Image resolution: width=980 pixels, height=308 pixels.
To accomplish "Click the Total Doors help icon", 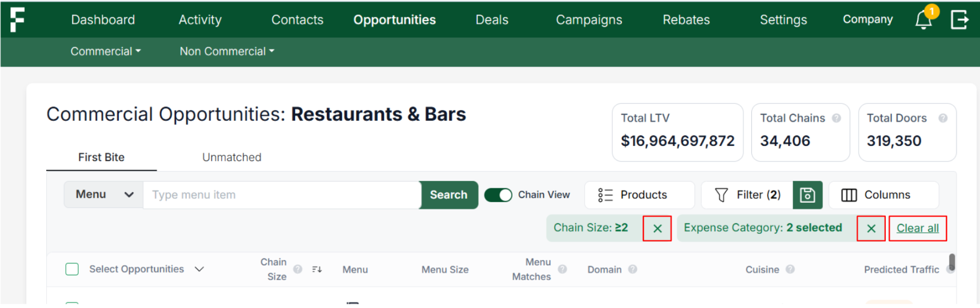I will [943, 118].
